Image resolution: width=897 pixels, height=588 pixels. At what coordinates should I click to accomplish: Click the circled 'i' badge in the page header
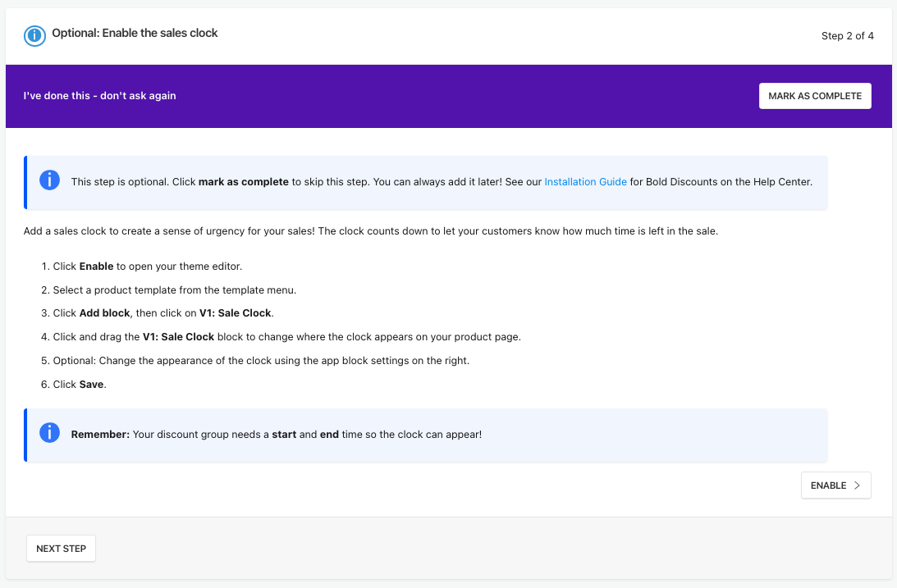34,35
